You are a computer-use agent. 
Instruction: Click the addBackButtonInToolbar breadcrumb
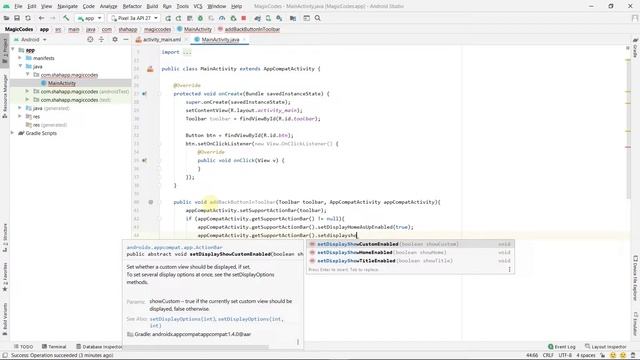point(252,29)
